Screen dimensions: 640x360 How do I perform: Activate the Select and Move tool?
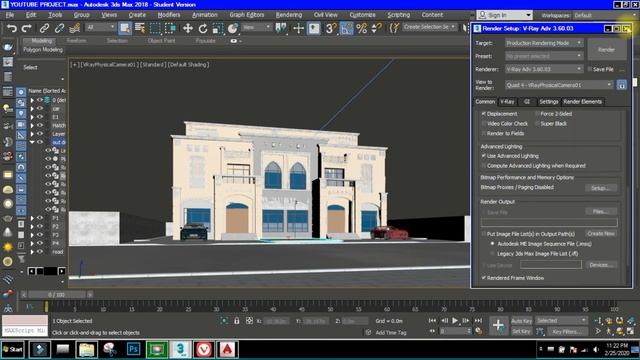(188, 28)
